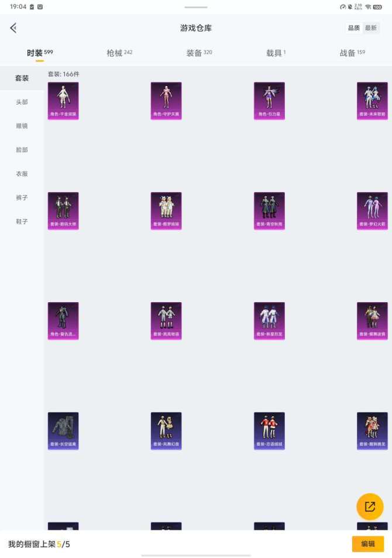The width and height of the screenshot is (392, 558).
Task: Open the brown suit and pink dress card
Action: (372, 321)
